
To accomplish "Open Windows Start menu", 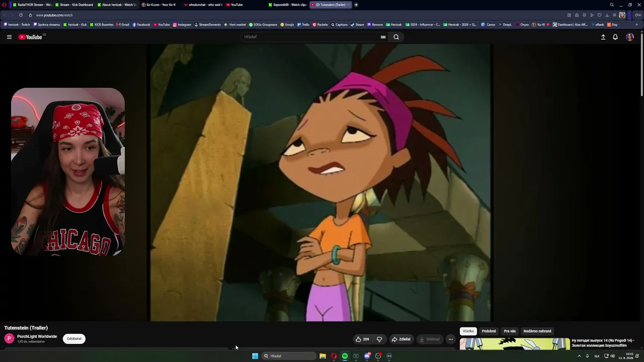I will pos(255,356).
